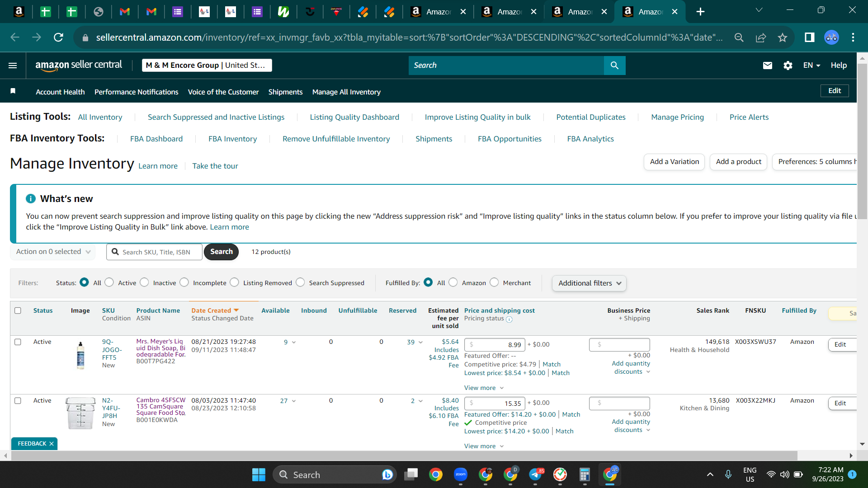Check the Mrs. Meyer's product row checkbox

pyautogui.click(x=18, y=342)
